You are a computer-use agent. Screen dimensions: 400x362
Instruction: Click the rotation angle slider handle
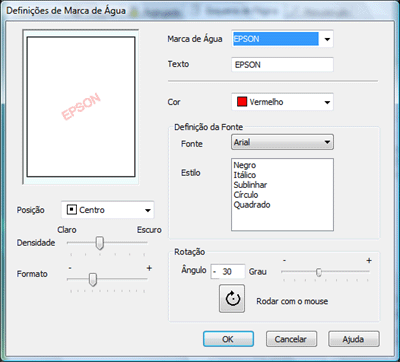tap(319, 272)
